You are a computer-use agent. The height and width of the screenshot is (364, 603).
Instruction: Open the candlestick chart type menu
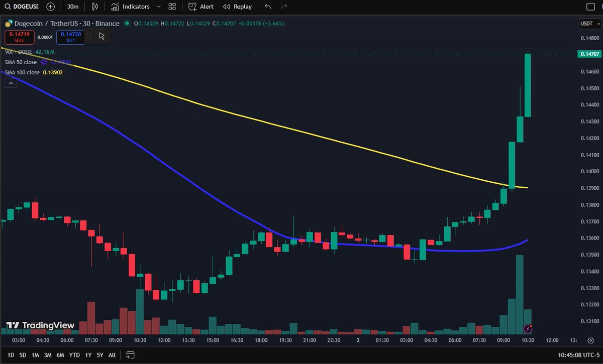(x=95, y=7)
